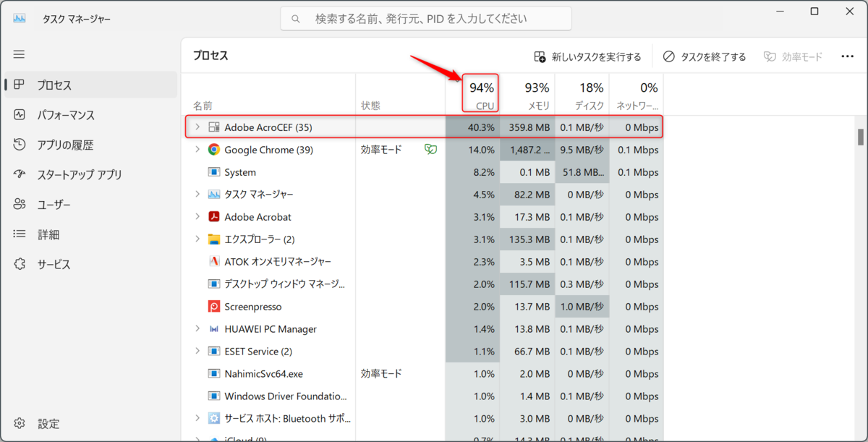
Task: Click the NahimicSvc64.exe process icon
Action: point(214,374)
